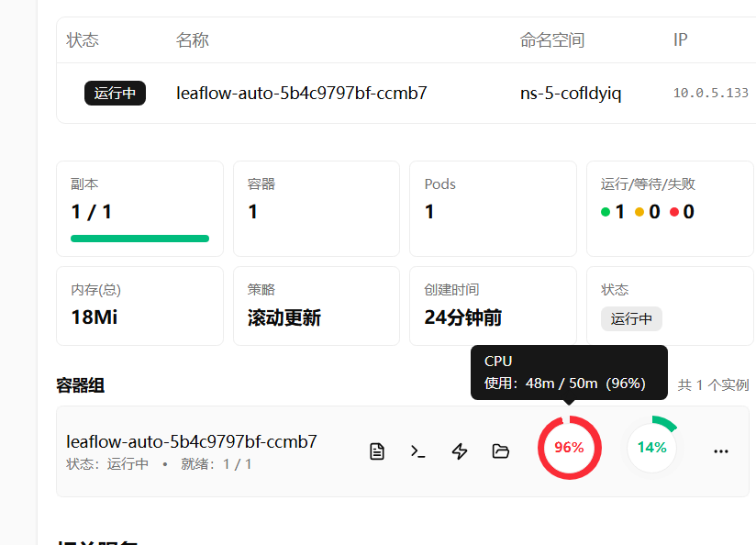The width and height of the screenshot is (756, 545).
Task: Click the gray 运行中 status badge
Action: (631, 318)
